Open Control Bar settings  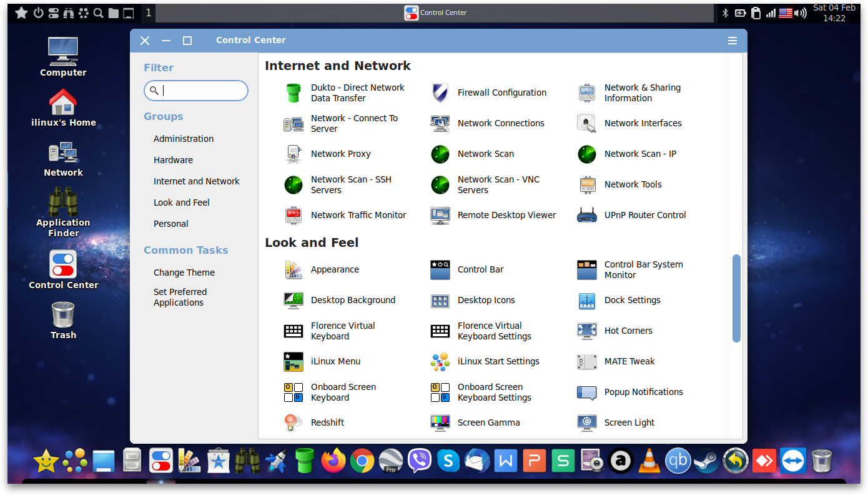(467, 269)
